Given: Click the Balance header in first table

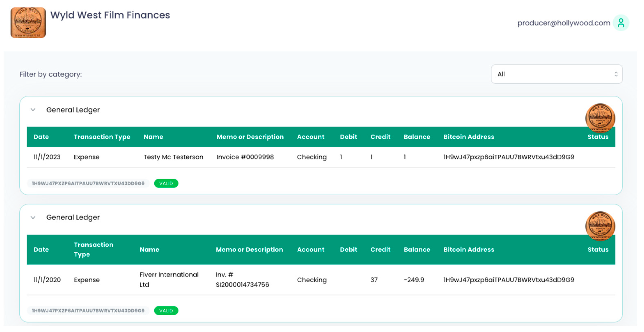Looking at the screenshot, I should [417, 137].
